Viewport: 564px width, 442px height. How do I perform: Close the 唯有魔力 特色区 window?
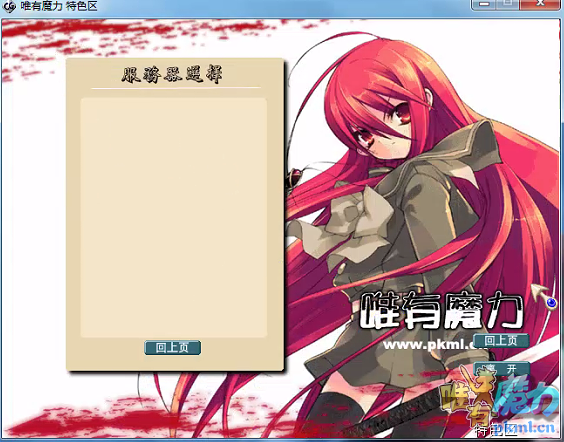tap(541, 4)
